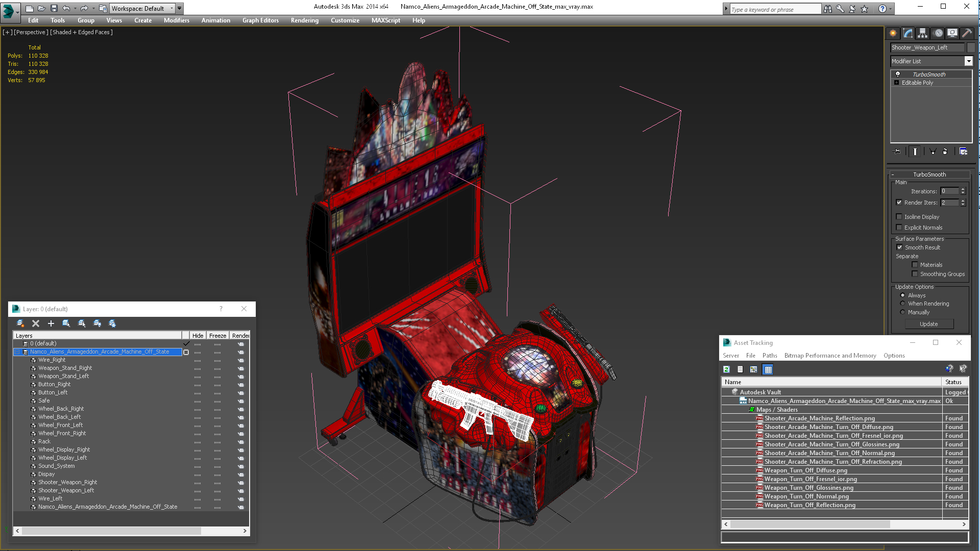
Task: Open the Modifier List dropdown
Action: coord(968,61)
